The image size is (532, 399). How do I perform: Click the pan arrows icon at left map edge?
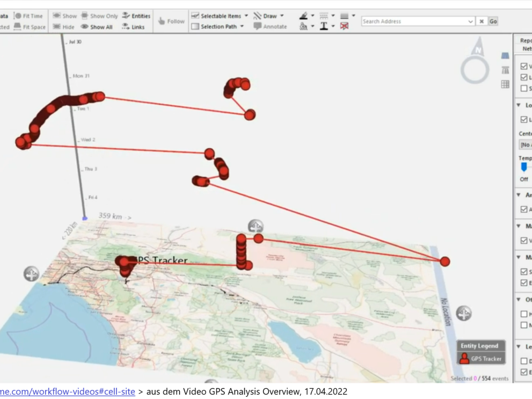[x=31, y=274]
